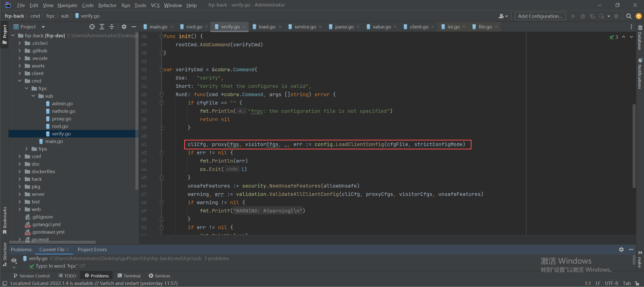The height and width of the screenshot is (287, 644).
Task: Click the Collapse All icon in Project panel
Action: (112, 27)
